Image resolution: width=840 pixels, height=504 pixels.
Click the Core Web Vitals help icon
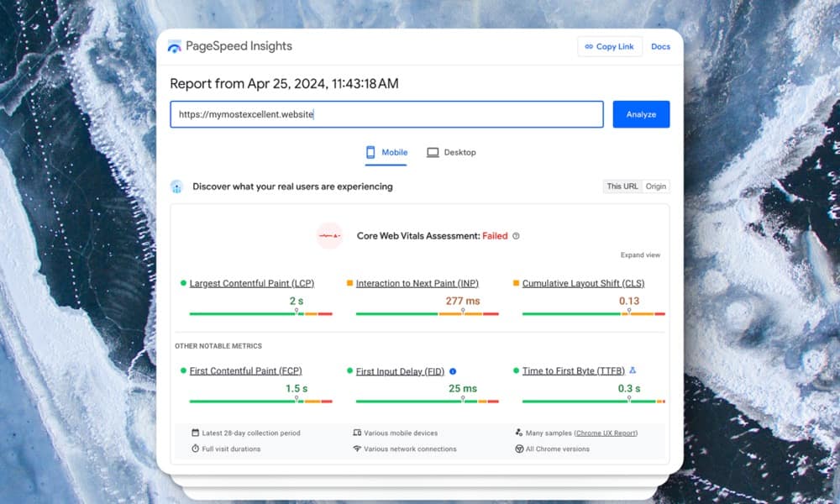point(516,236)
